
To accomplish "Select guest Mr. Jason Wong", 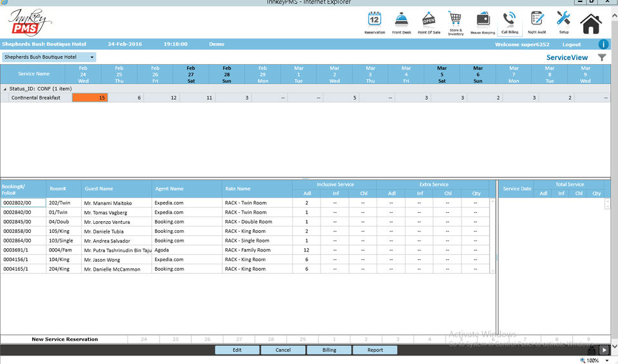I will pyautogui.click(x=117, y=260).
